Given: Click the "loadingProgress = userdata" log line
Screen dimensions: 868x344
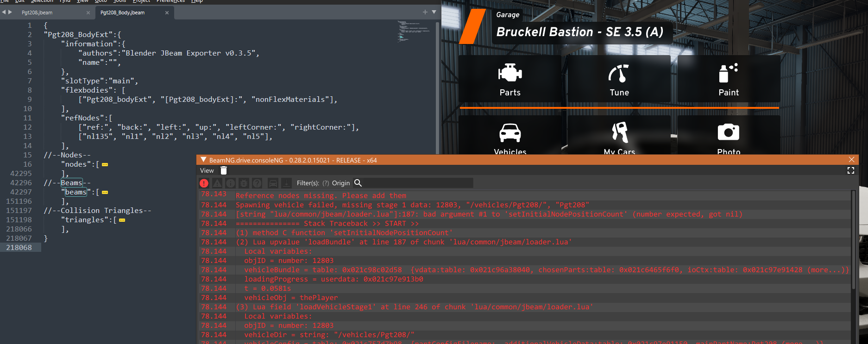Looking at the screenshot, I should click(333, 279).
